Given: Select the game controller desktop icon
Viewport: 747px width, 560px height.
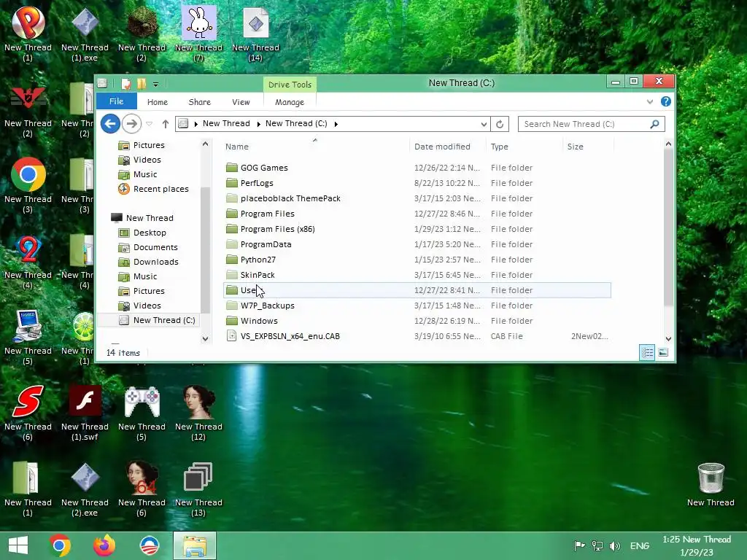Looking at the screenshot, I should pyautogui.click(x=142, y=413).
